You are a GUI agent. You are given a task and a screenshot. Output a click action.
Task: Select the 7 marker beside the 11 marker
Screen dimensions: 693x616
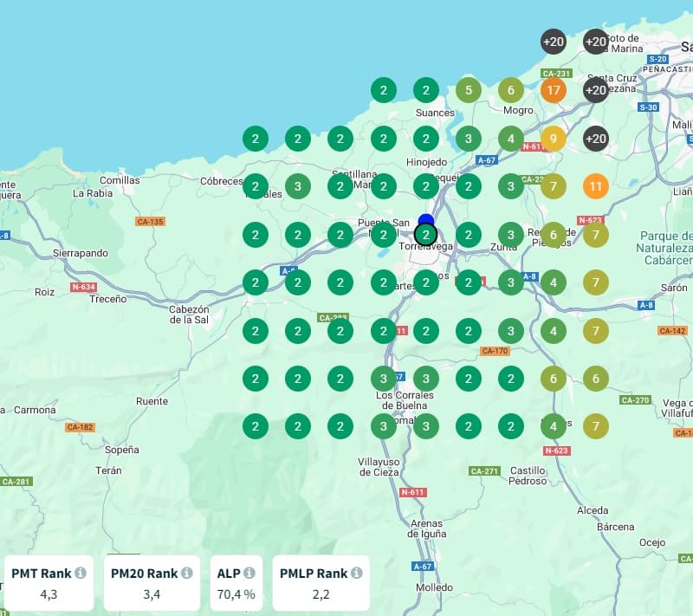point(554,186)
